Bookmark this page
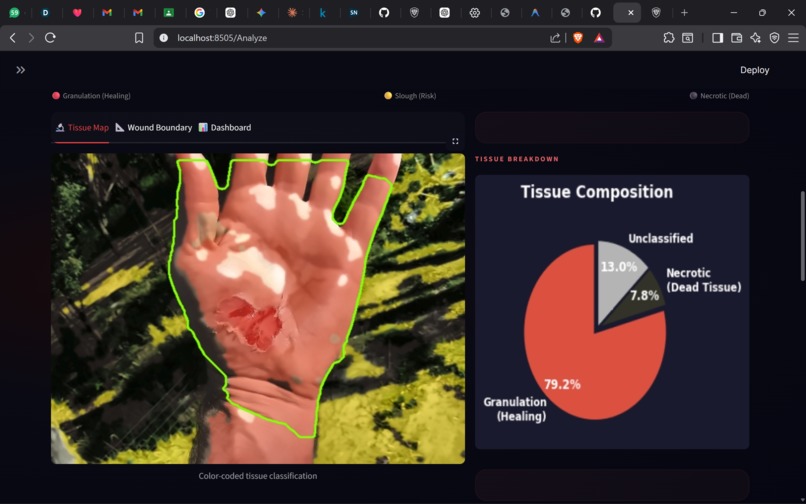The width and height of the screenshot is (806, 504). click(x=139, y=38)
